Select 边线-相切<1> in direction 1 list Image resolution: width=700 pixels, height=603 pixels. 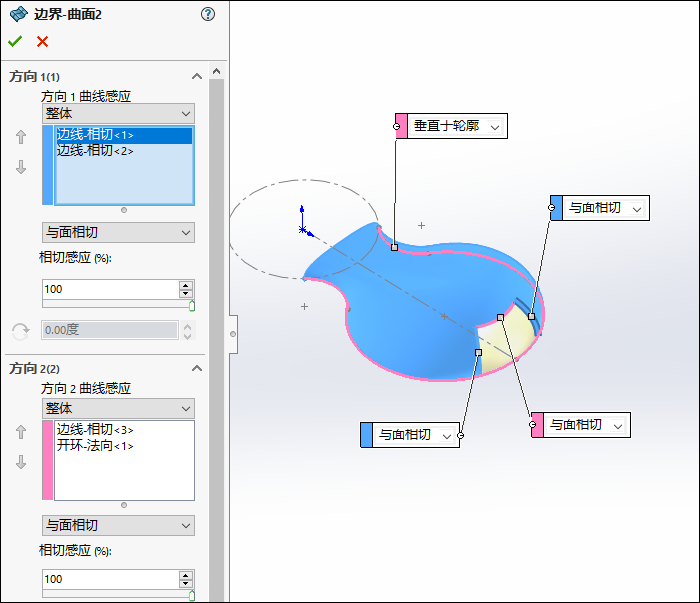[x=124, y=135]
